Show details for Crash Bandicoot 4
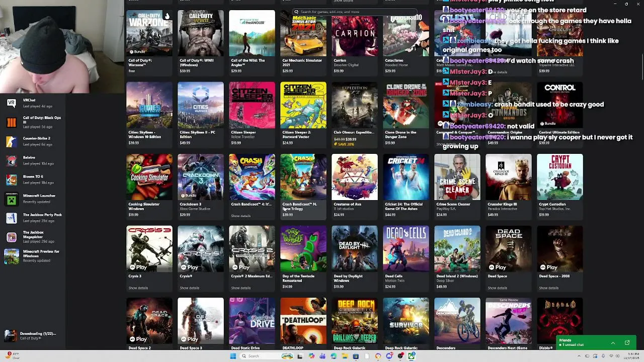Image resolution: width=644 pixels, height=362 pixels. click(240, 216)
